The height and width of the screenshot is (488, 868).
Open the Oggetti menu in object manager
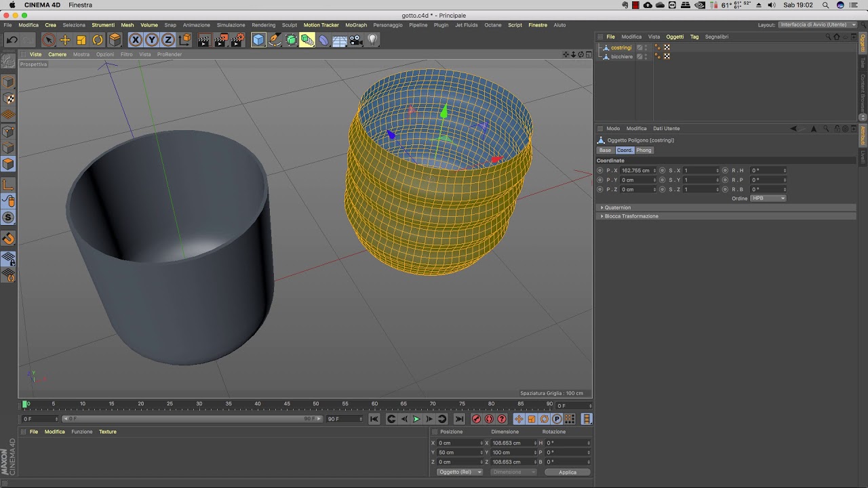click(x=675, y=37)
